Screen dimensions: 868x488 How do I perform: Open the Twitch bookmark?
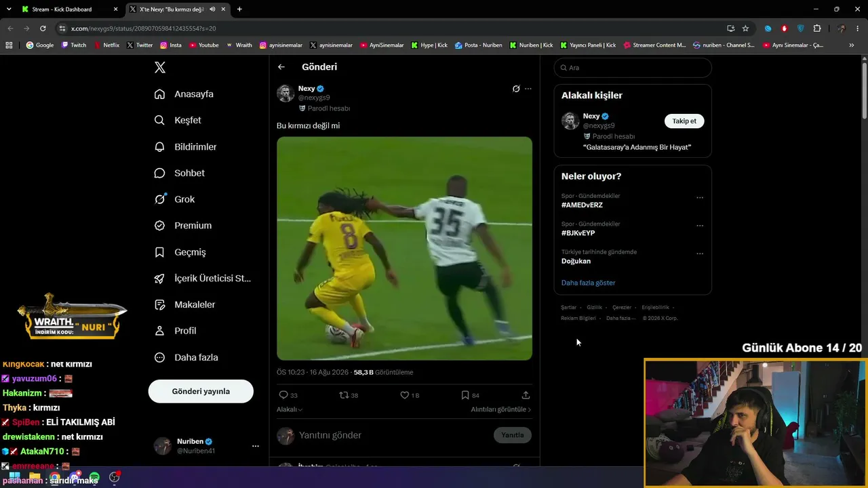tap(74, 45)
